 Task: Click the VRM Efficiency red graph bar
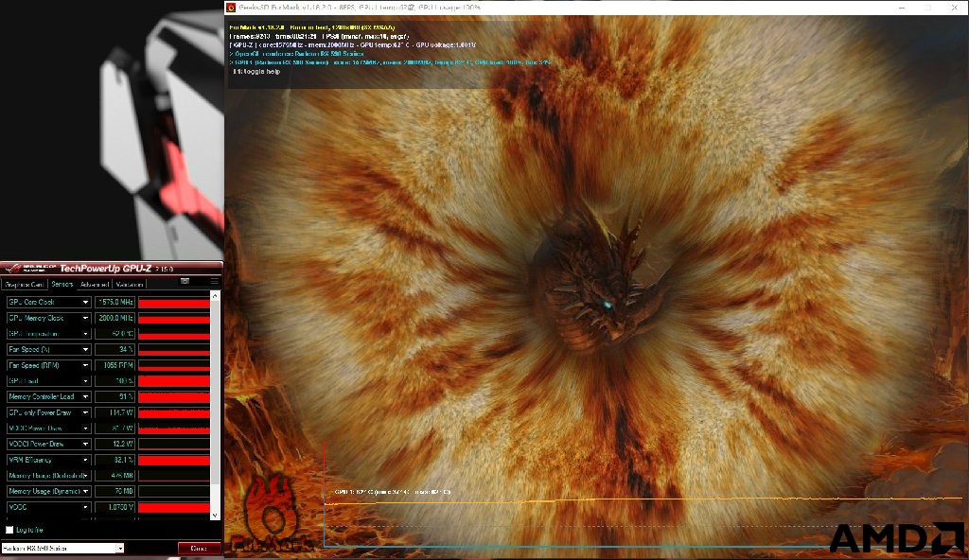(x=174, y=460)
